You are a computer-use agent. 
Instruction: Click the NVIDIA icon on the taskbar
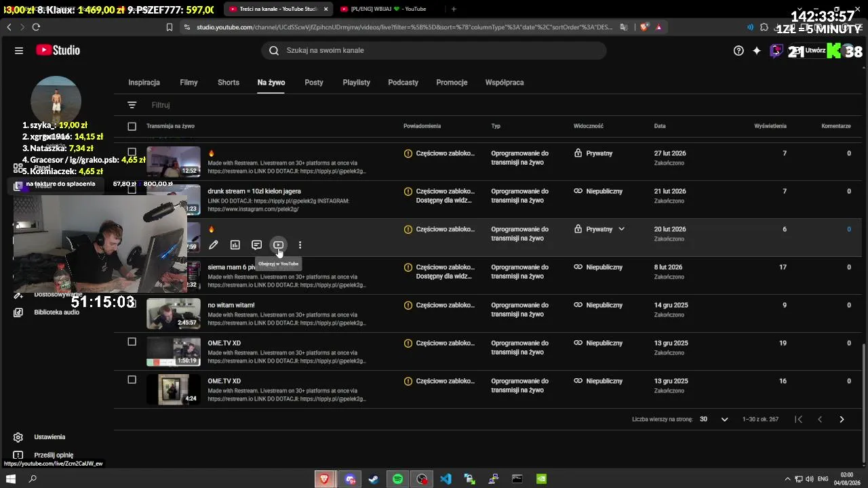542,479
